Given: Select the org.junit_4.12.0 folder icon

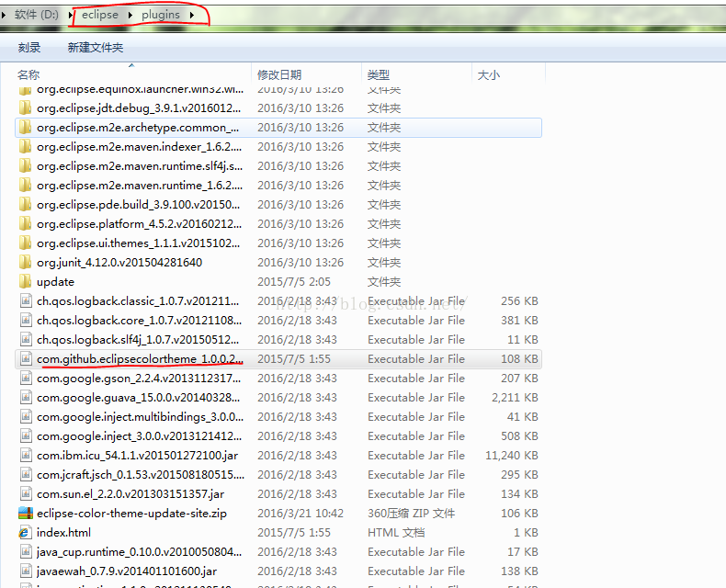Looking at the screenshot, I should point(26,263).
